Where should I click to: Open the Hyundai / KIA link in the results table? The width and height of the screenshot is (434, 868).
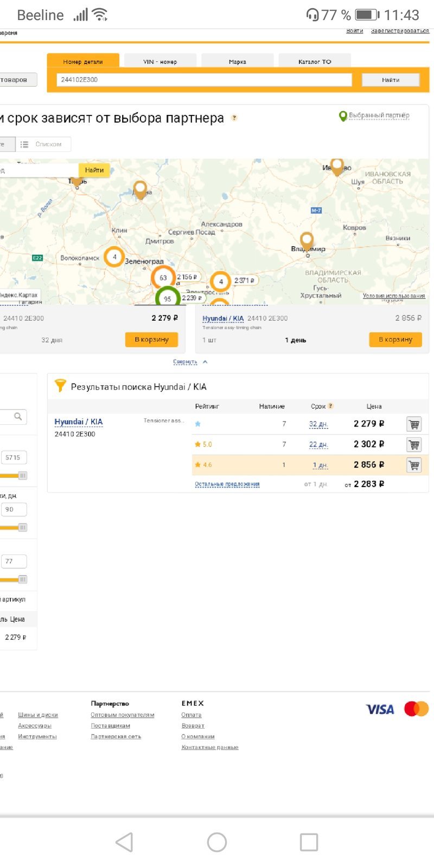(79, 422)
